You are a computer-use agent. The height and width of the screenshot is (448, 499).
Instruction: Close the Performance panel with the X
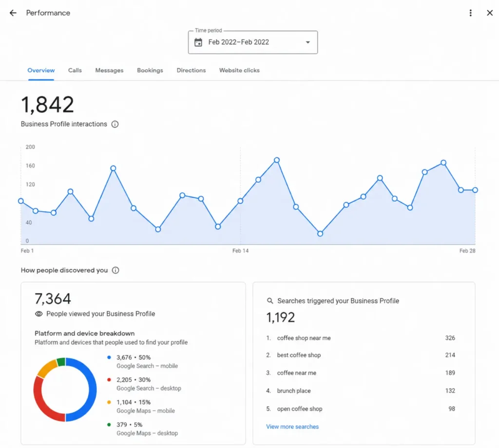[489, 13]
